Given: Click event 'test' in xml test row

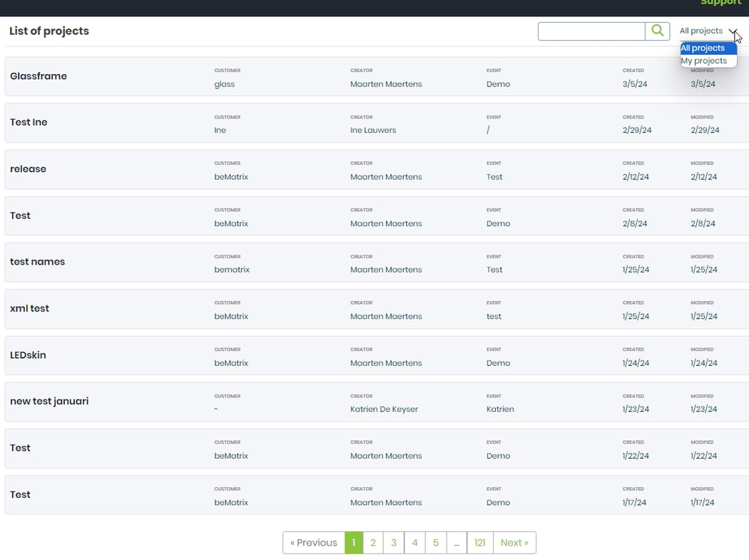Looking at the screenshot, I should pyautogui.click(x=494, y=316).
